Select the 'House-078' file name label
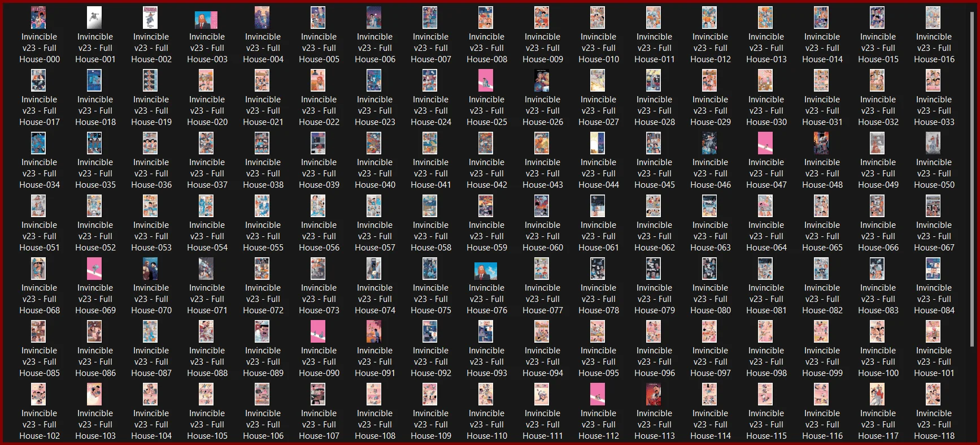 tap(599, 310)
